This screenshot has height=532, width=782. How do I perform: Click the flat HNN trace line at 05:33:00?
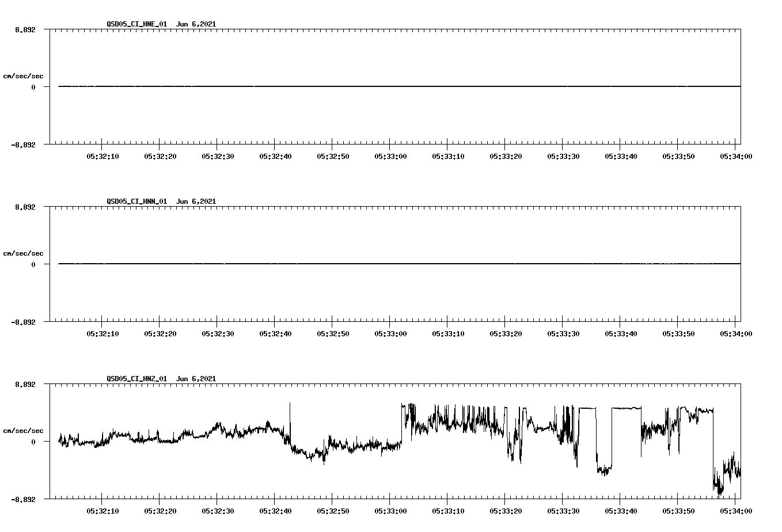(390, 264)
